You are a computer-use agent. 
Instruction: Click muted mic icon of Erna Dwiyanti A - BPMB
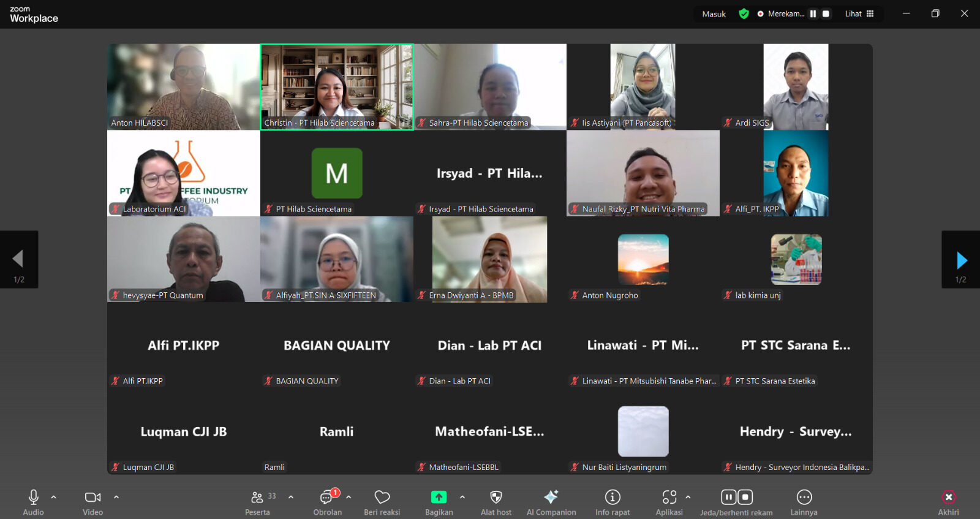[421, 295]
